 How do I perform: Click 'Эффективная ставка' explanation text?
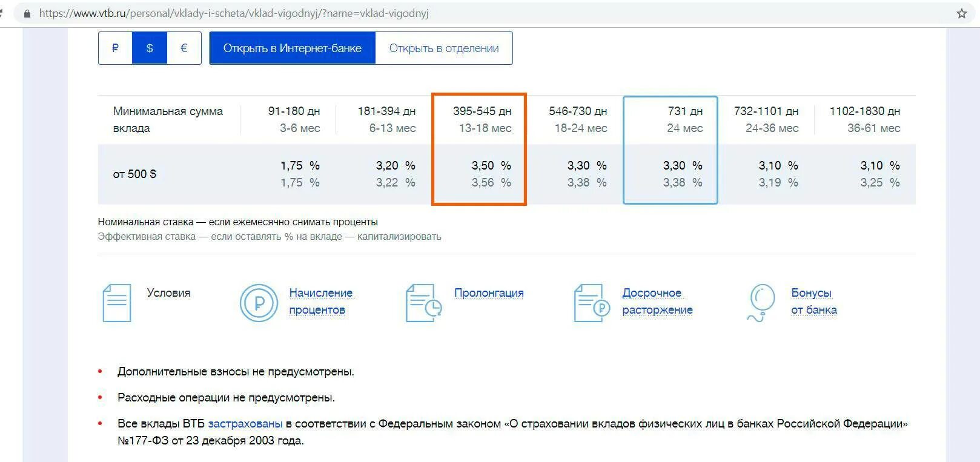[270, 236]
